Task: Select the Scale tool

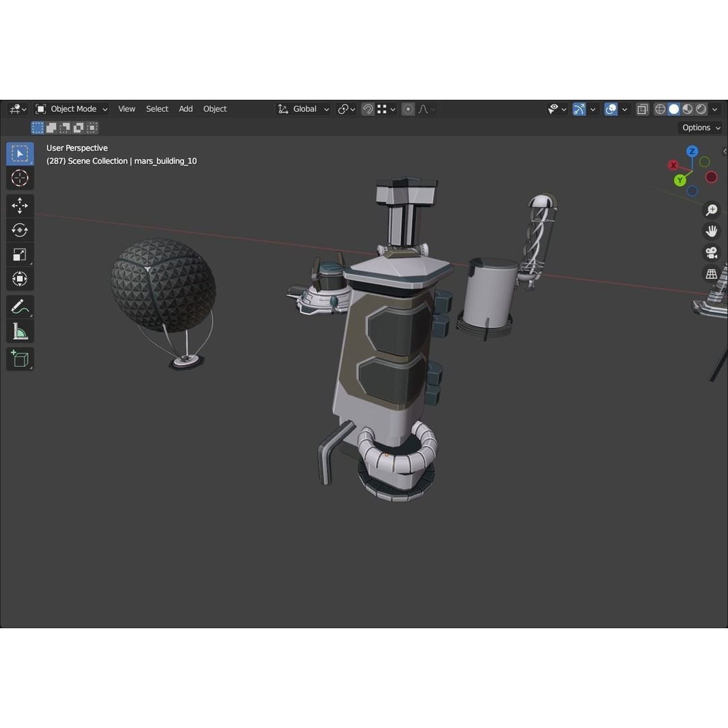Action: (x=20, y=254)
